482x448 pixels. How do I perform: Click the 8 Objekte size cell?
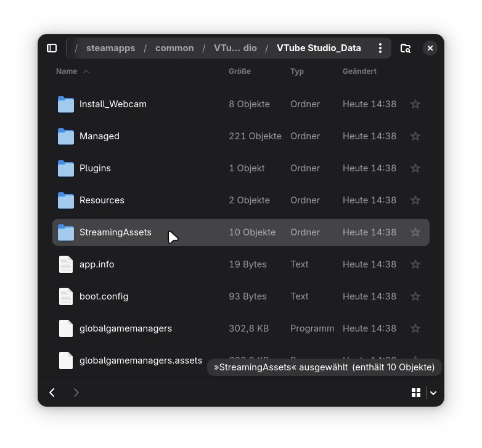[249, 104]
